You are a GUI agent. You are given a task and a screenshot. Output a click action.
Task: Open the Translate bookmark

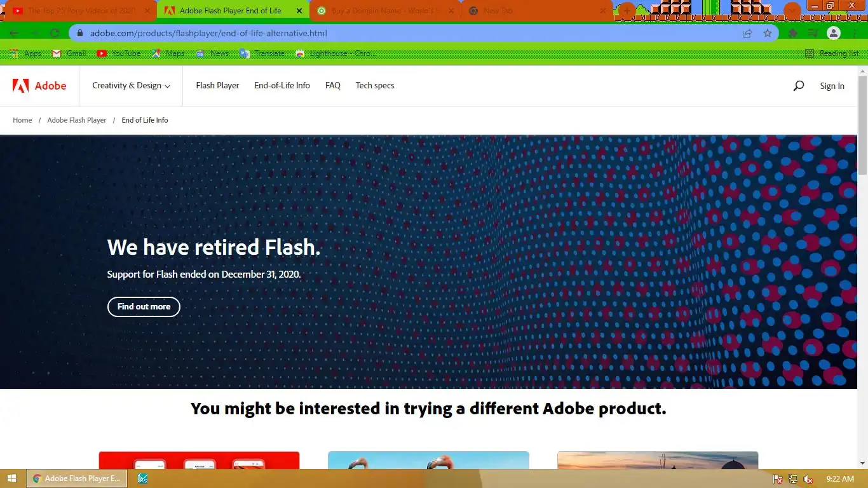pyautogui.click(x=262, y=53)
